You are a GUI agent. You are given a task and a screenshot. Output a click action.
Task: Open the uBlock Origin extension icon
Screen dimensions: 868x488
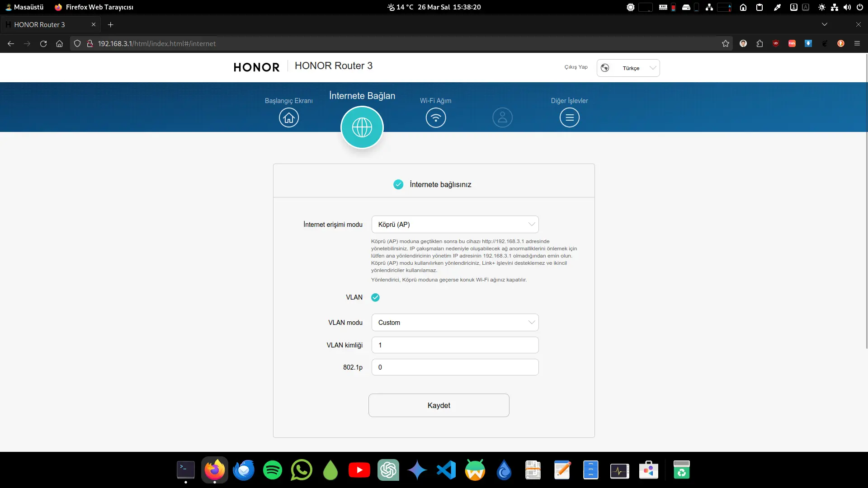tap(776, 43)
